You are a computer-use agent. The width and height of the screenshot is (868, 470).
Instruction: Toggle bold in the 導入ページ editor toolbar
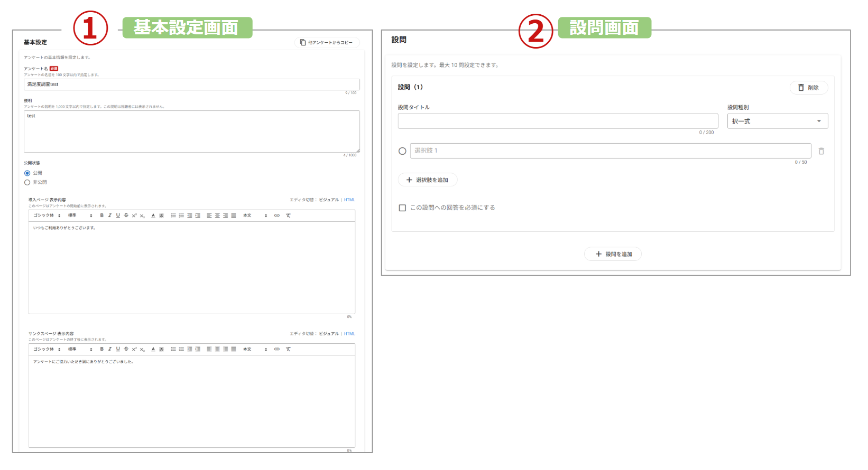pos(101,215)
